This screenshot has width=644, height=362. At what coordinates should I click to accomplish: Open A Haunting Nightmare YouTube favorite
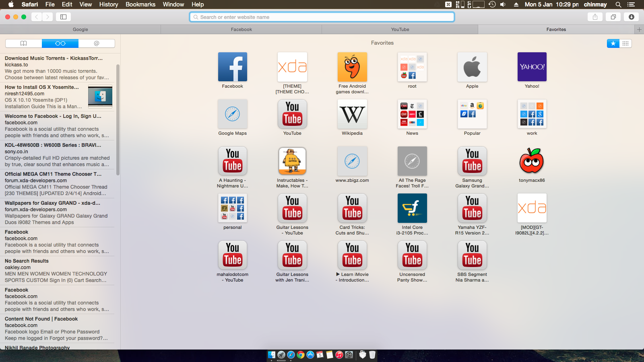point(233,161)
